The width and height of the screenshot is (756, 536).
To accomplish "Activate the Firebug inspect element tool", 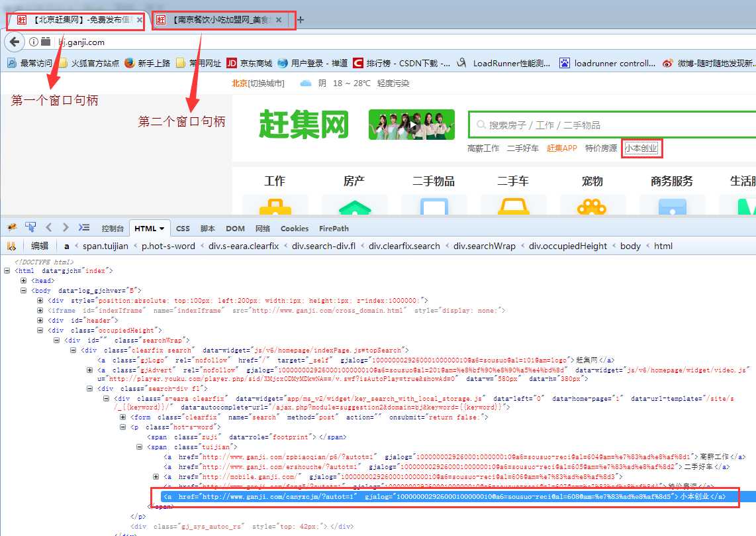I will [x=30, y=227].
